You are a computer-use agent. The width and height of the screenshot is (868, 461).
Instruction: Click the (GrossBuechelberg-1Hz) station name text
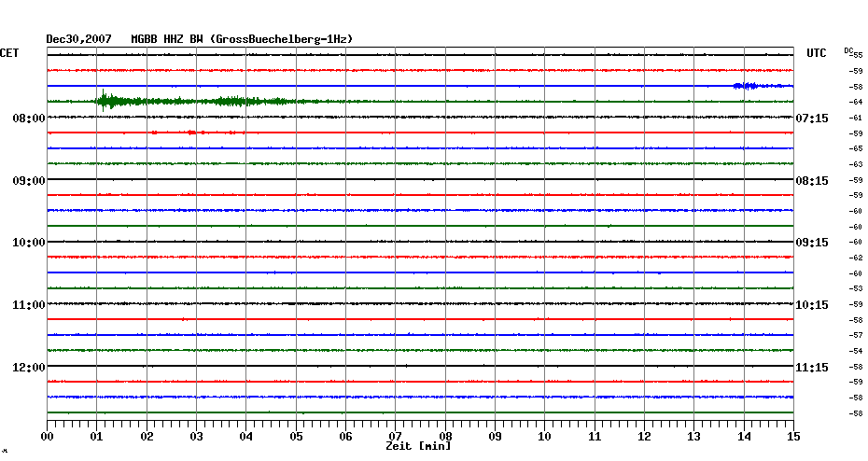[x=281, y=39]
